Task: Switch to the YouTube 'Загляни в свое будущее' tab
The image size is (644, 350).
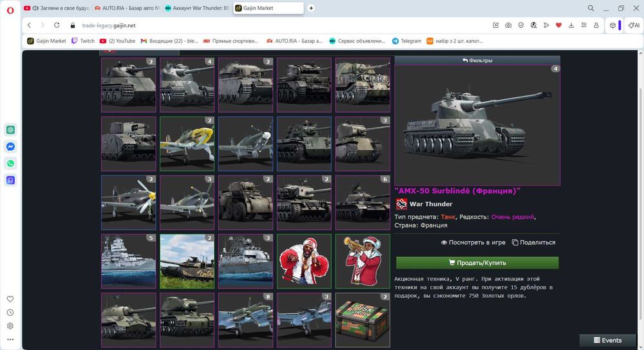Action: [56, 8]
